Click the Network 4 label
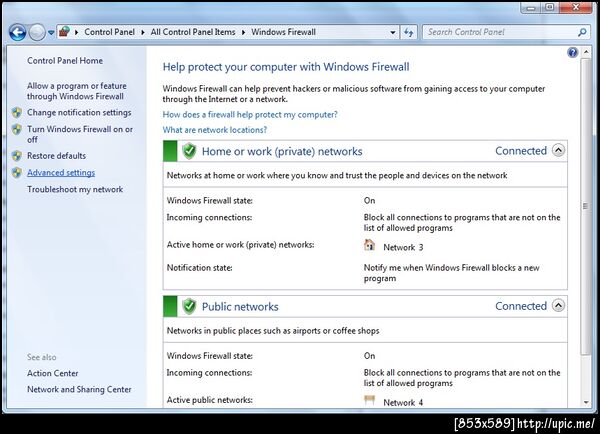The width and height of the screenshot is (600, 434). point(403,403)
